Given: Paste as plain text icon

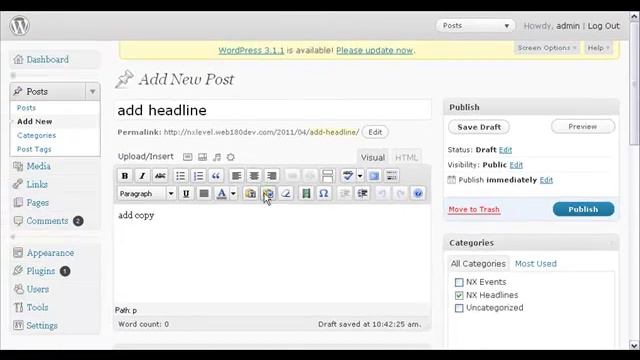Looking at the screenshot, I should coord(250,193).
